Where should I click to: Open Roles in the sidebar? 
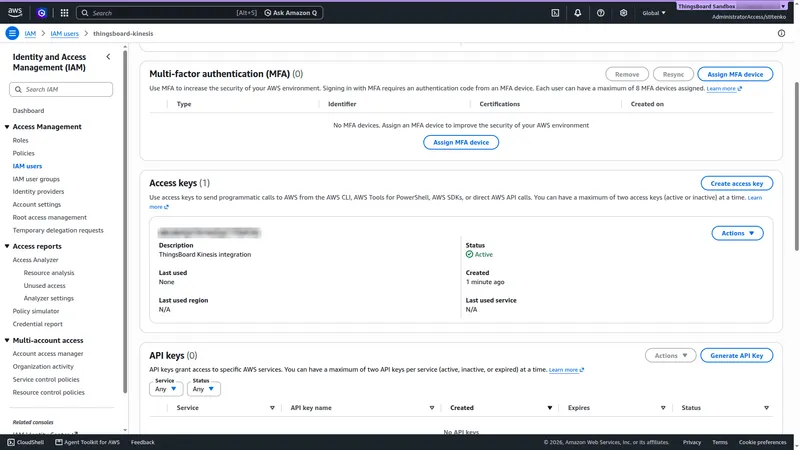20,140
